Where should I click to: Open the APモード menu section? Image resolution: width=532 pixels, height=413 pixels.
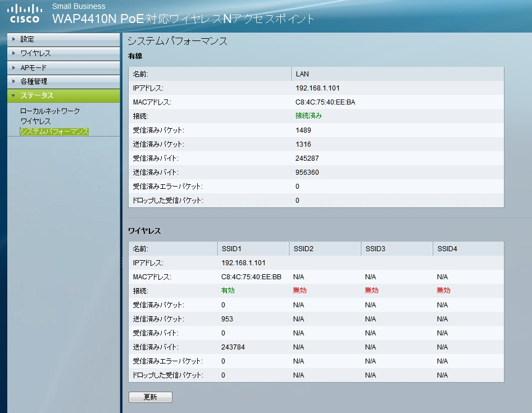click(63, 67)
